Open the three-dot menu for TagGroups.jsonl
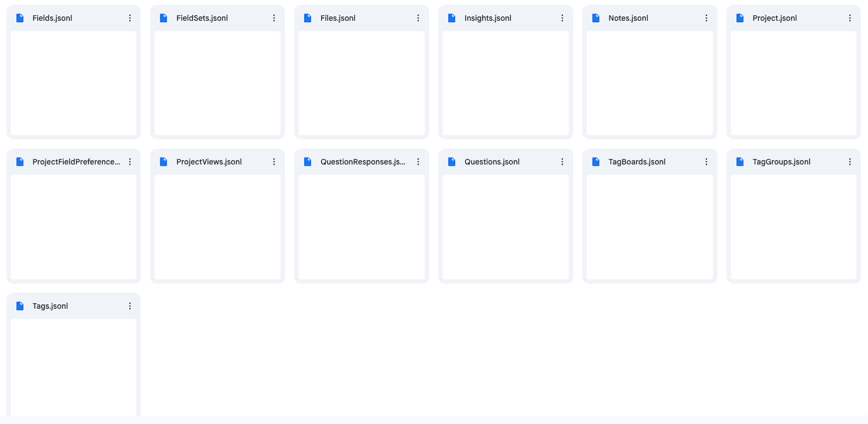 pos(850,162)
